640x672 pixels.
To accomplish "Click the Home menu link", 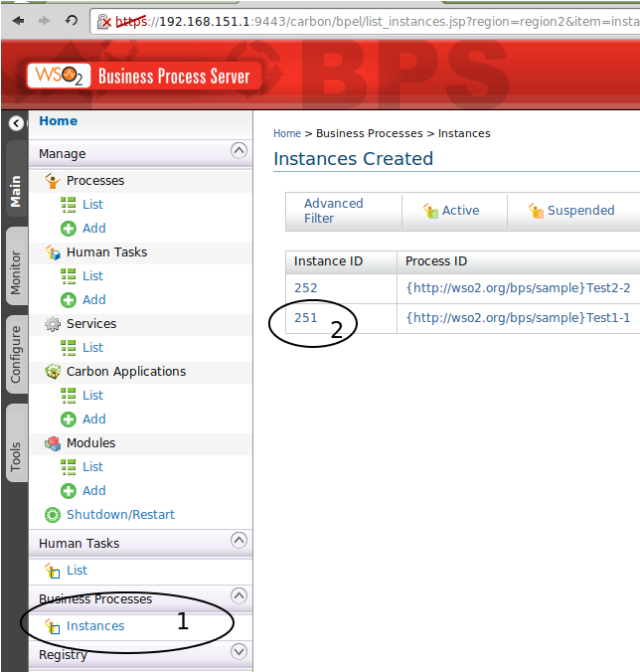I will pyautogui.click(x=59, y=121).
